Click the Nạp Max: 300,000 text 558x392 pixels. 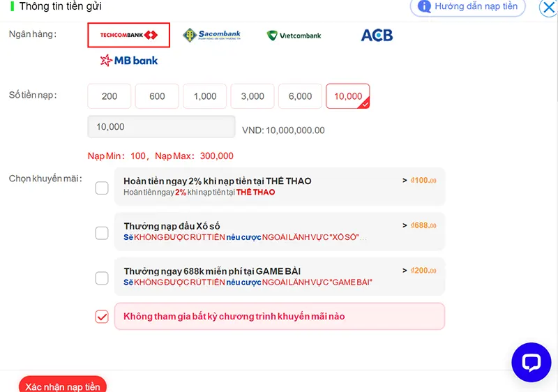coord(194,156)
